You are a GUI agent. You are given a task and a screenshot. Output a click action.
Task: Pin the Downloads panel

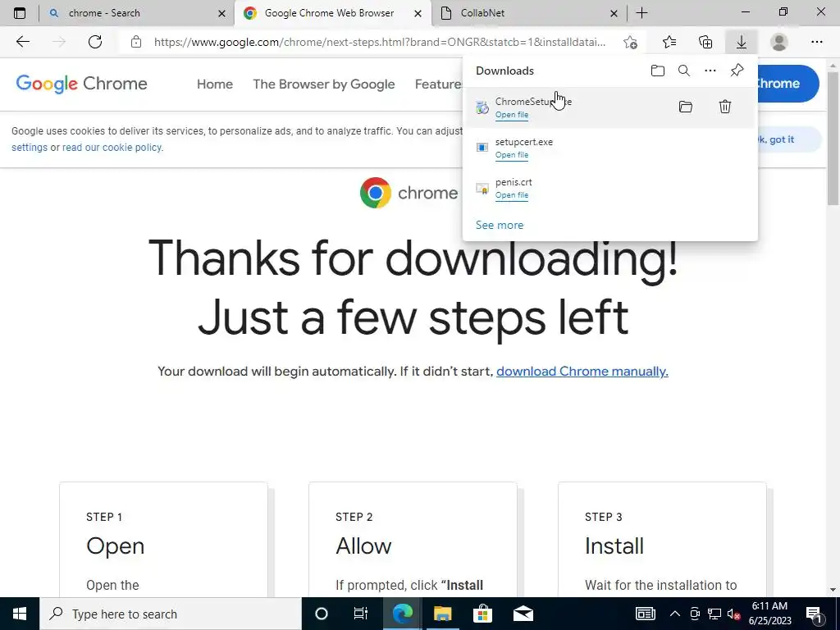click(x=737, y=71)
